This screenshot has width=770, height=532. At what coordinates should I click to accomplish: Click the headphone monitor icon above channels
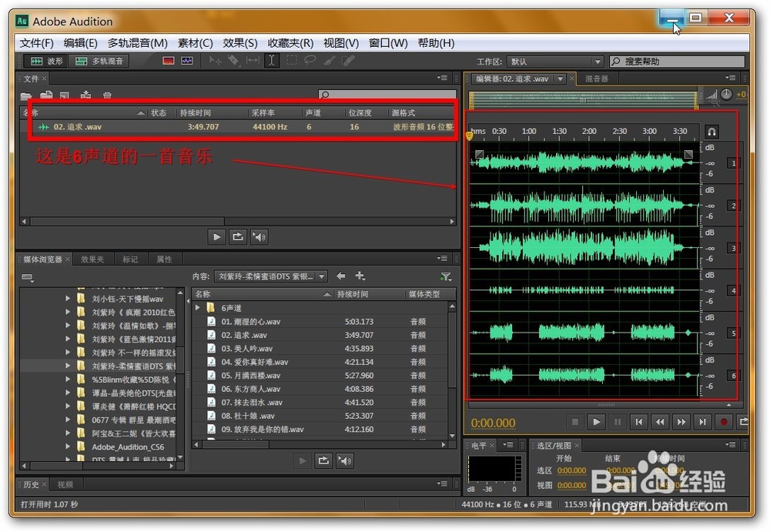click(711, 132)
